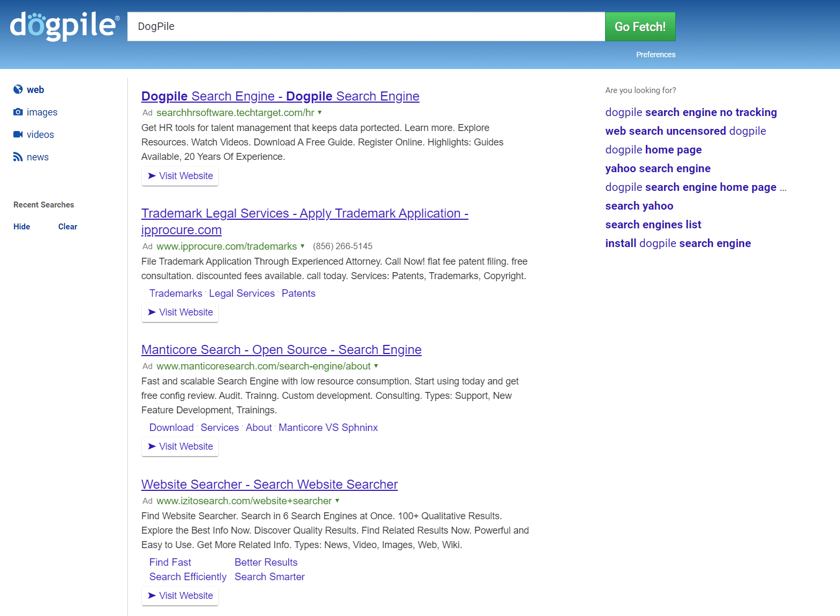Open the Preferences link
This screenshot has width=840, height=616.
[x=655, y=55]
